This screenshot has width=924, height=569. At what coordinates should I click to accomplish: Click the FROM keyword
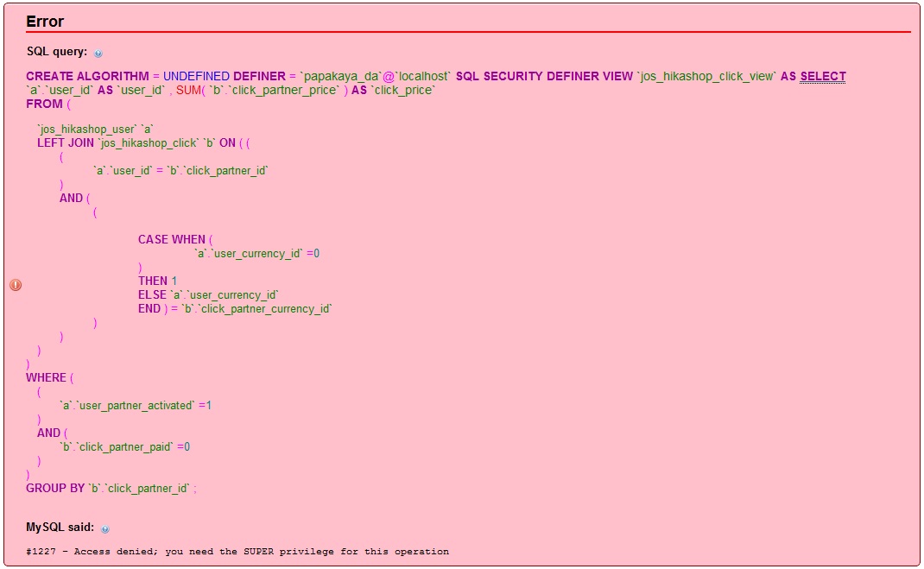(44, 104)
